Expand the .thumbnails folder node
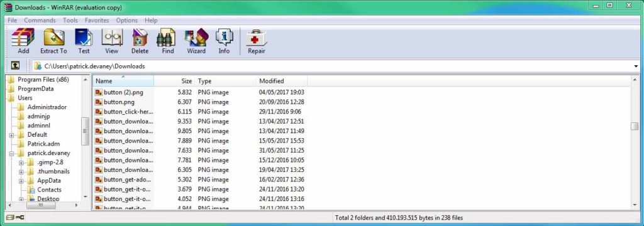The width and height of the screenshot is (644, 226). [21, 171]
